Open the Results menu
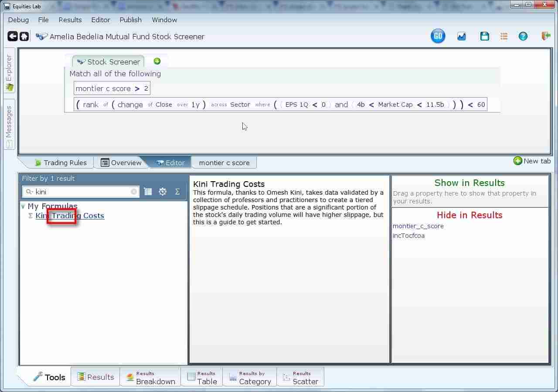Image resolution: width=558 pixels, height=392 pixels. [70, 20]
